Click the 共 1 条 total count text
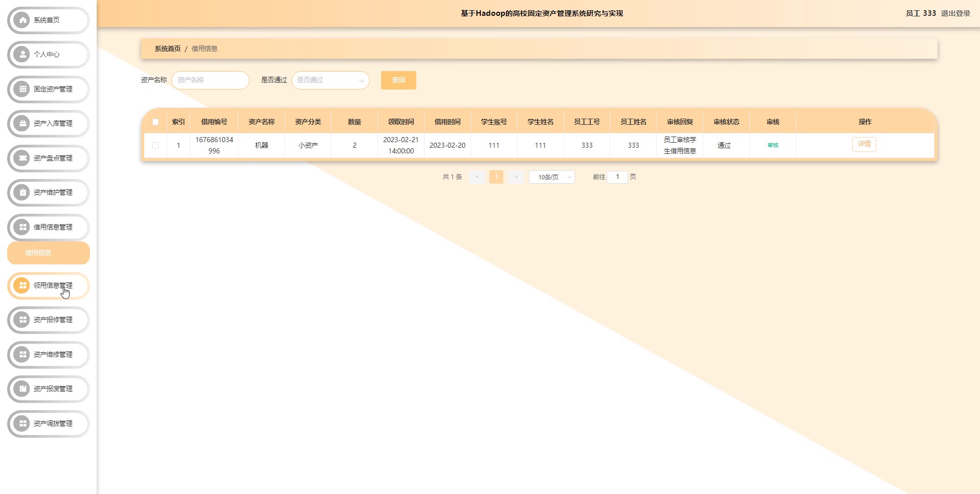The height and width of the screenshot is (494, 980). tap(452, 177)
